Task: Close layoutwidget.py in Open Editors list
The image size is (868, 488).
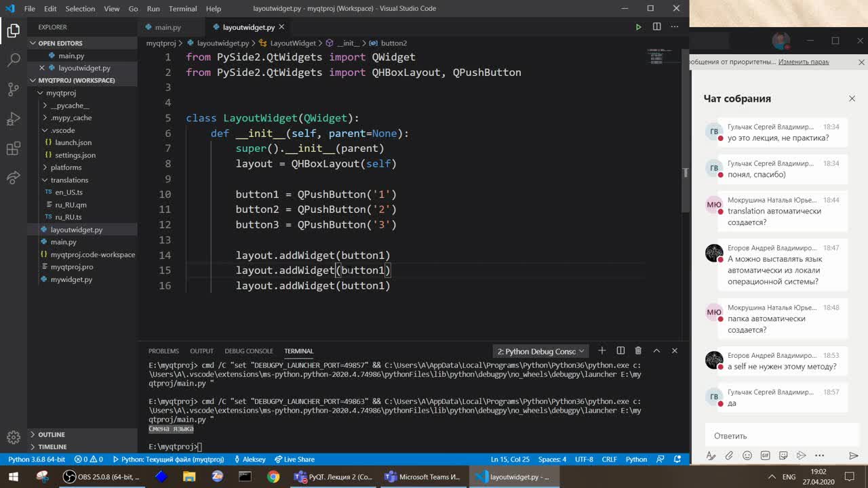Action: tap(42, 68)
